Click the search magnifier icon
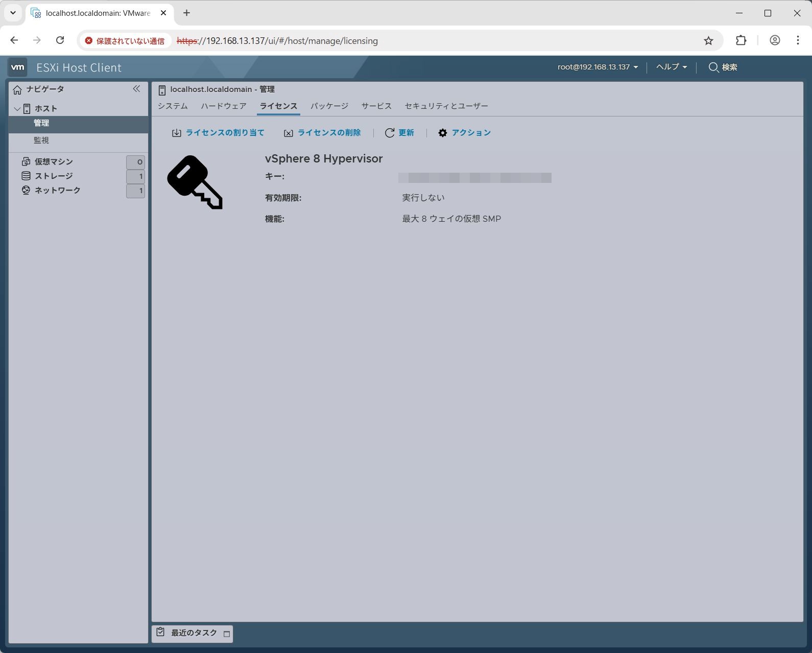 [713, 67]
